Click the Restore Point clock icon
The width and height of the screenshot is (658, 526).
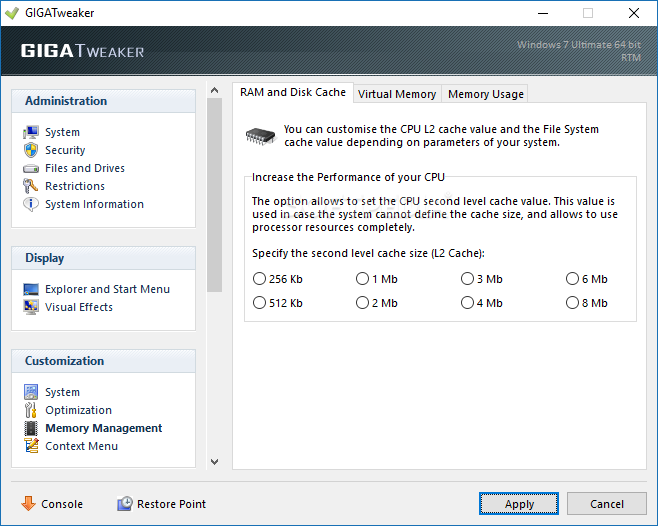[125, 503]
